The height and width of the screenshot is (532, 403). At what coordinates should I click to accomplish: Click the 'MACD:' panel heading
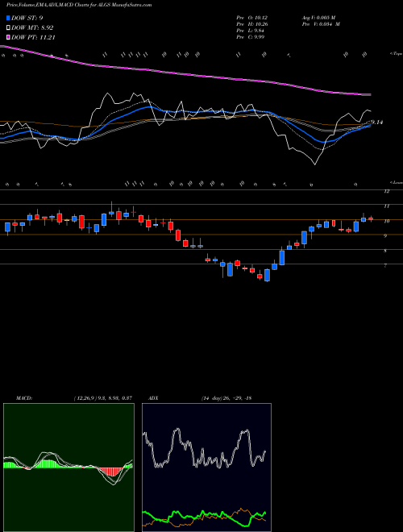[x=24, y=398]
